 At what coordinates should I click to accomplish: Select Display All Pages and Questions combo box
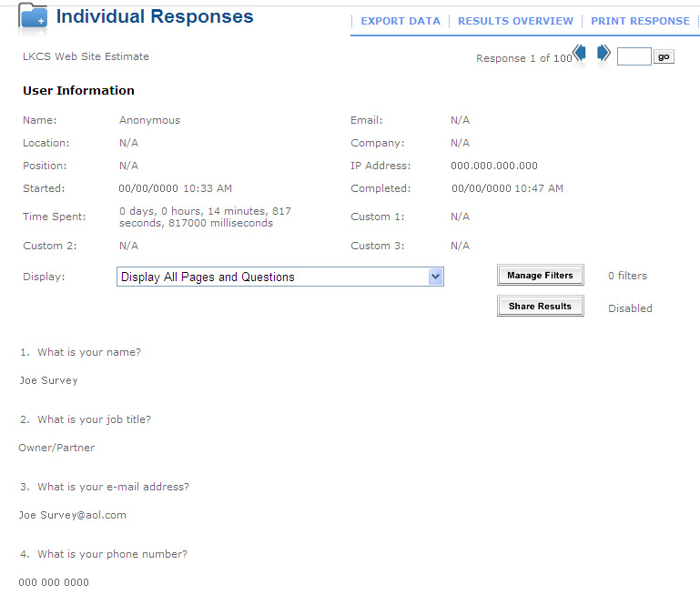(x=280, y=277)
